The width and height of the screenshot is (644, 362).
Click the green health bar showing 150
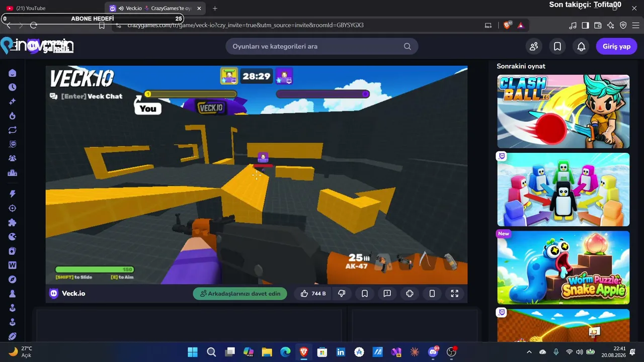pos(95,269)
